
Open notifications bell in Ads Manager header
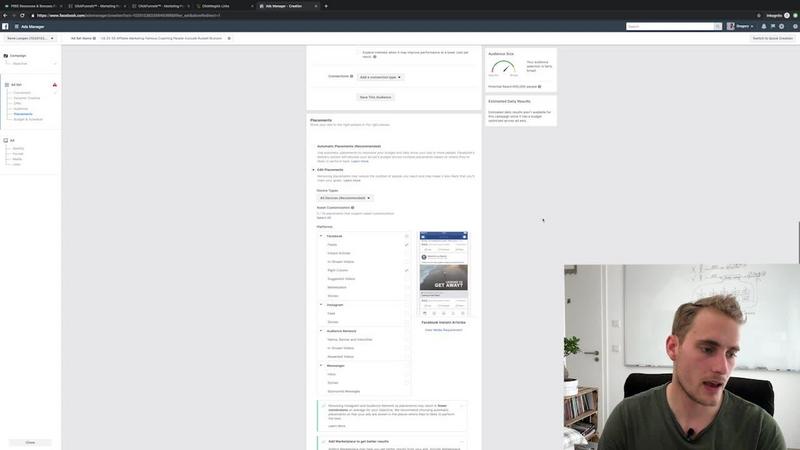click(x=764, y=27)
